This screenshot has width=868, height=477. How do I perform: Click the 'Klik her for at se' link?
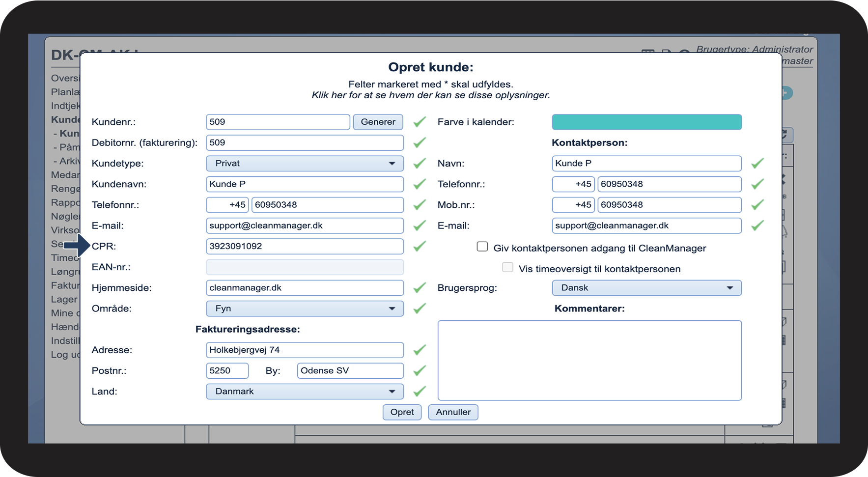pos(430,95)
